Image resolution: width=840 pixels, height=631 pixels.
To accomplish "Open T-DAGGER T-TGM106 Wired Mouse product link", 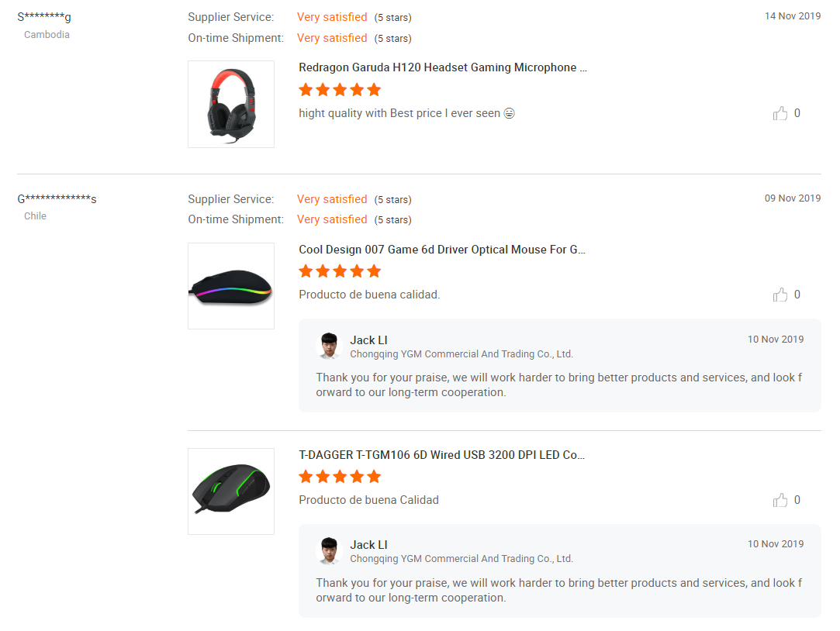I will pyautogui.click(x=441, y=455).
